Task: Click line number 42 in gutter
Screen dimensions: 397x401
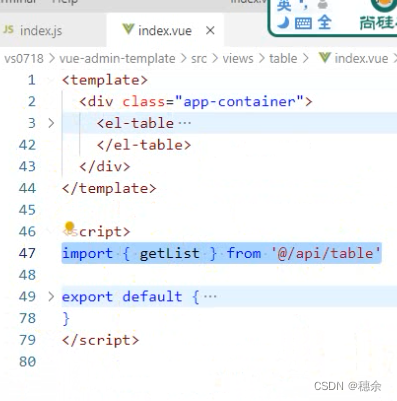Action: pyautogui.click(x=27, y=145)
